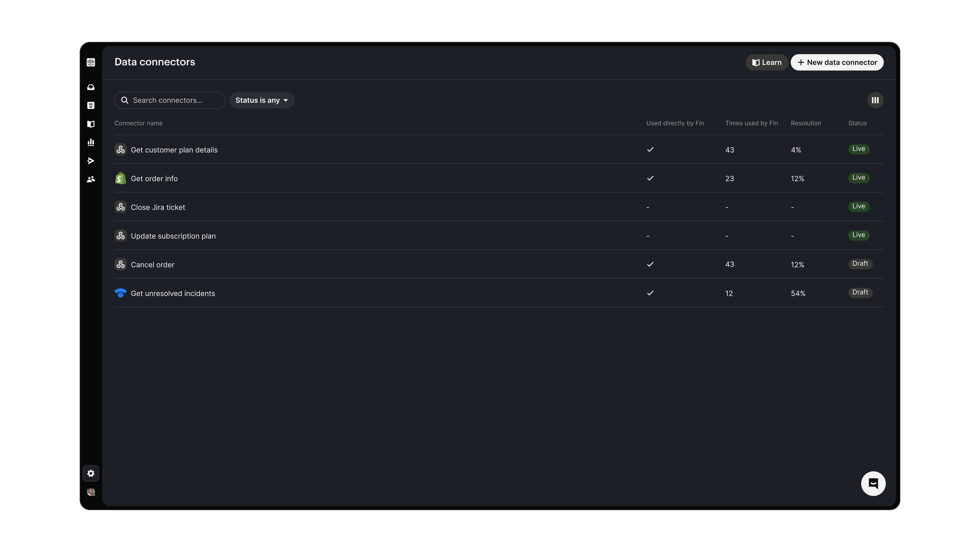Click the column layout toggle icon

click(x=875, y=101)
